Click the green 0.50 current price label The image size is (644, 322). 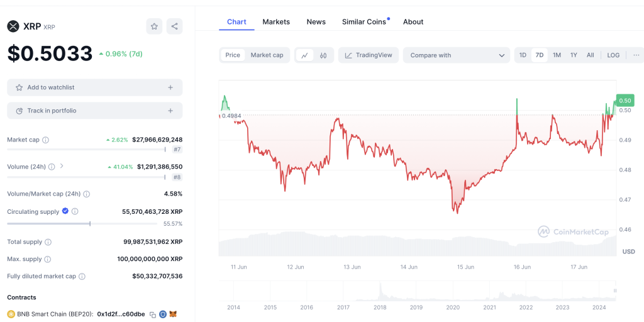625,100
